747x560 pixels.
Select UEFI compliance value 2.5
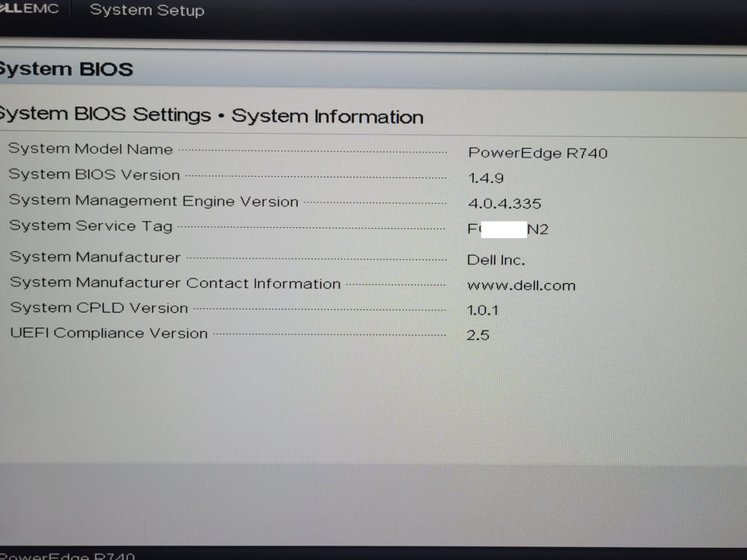tap(478, 335)
